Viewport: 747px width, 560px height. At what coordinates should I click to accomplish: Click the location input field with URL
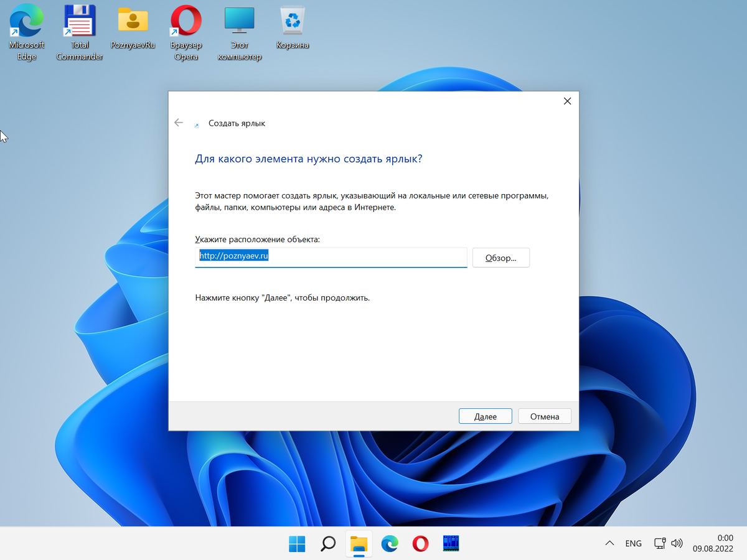(x=331, y=258)
